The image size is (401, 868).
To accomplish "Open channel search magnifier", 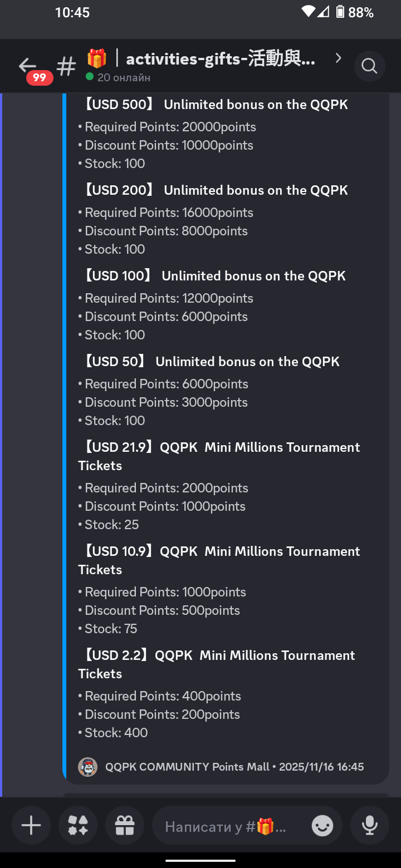I will pos(369,66).
